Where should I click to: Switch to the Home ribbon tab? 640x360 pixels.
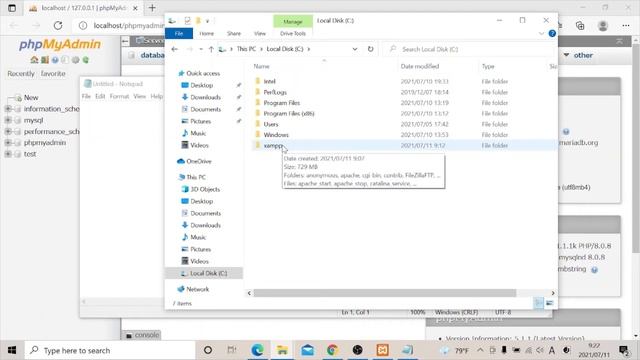click(207, 33)
